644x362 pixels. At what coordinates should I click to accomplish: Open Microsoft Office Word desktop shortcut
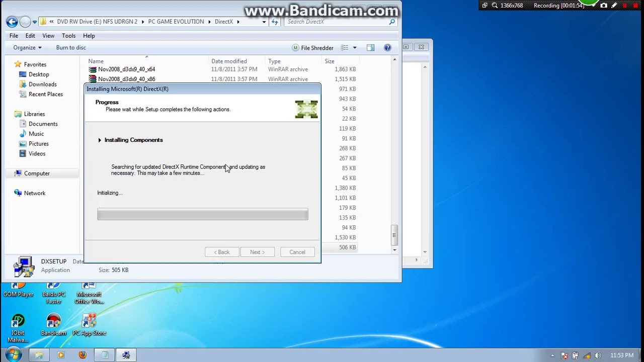[89, 293]
